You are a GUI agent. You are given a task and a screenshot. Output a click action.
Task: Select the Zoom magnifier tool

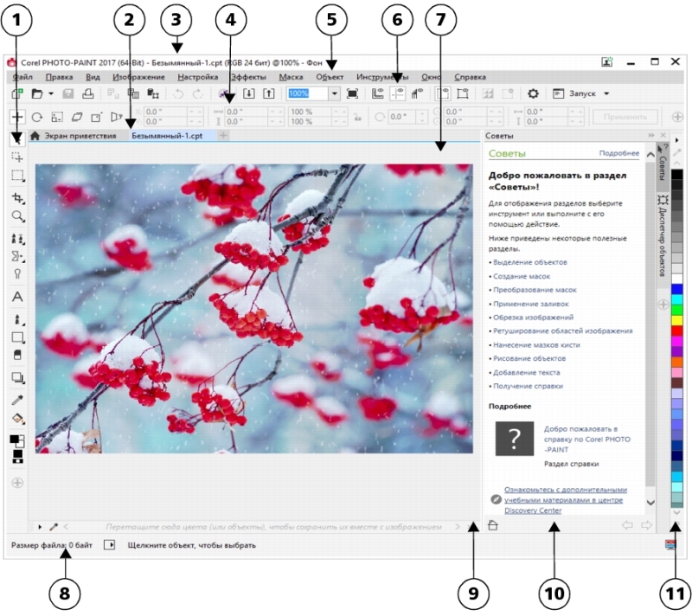(x=17, y=217)
